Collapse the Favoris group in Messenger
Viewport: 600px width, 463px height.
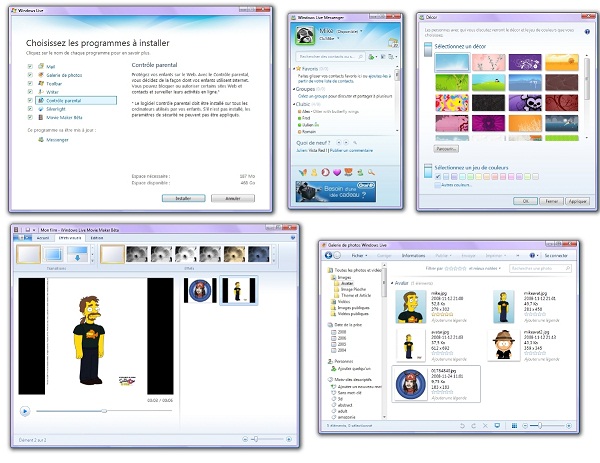click(295, 69)
